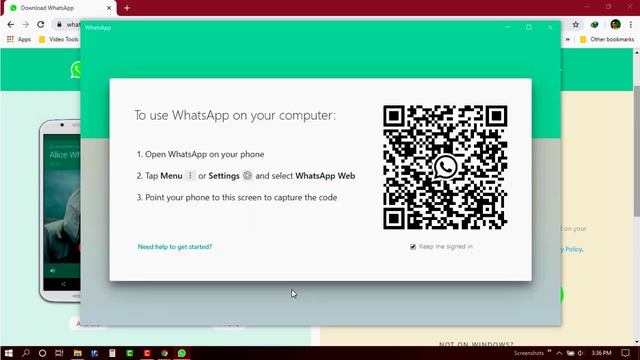Go forward in the Chrome browser
The width and height of the screenshot is (640, 360).
[x=25, y=24]
